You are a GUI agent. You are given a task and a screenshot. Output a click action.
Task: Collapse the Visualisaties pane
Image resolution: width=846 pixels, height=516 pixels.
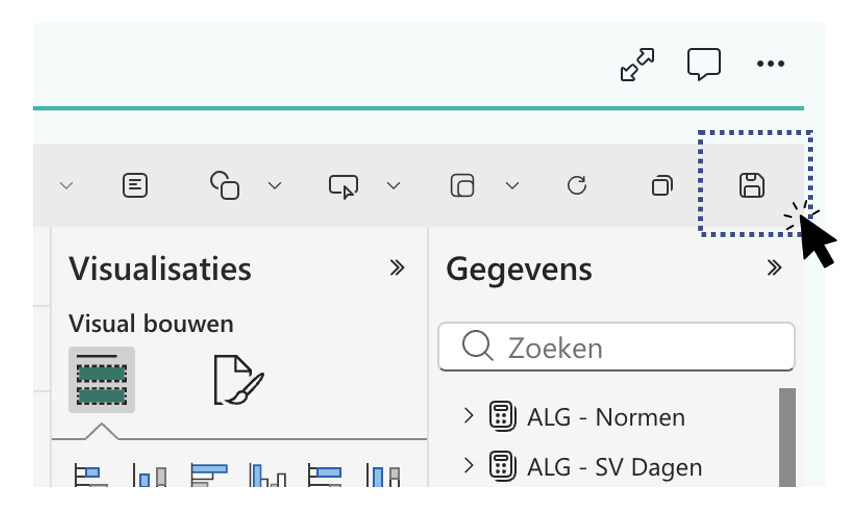pos(397,268)
